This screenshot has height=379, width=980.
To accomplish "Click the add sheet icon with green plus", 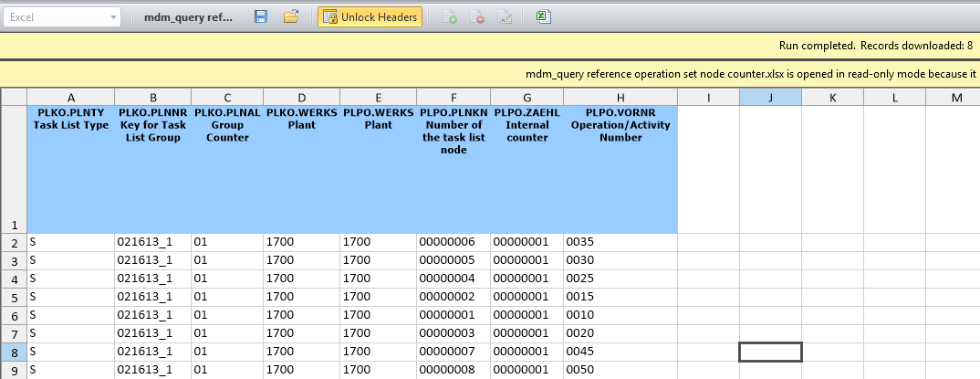I will [449, 17].
